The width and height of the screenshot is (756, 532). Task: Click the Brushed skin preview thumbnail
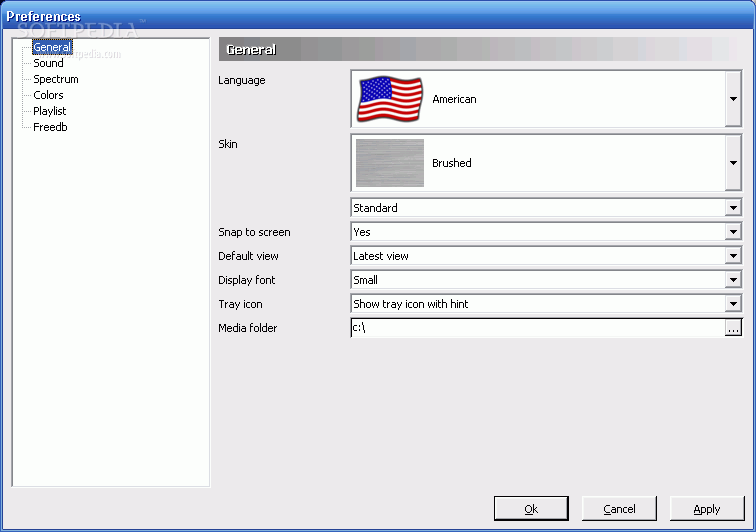click(390, 163)
